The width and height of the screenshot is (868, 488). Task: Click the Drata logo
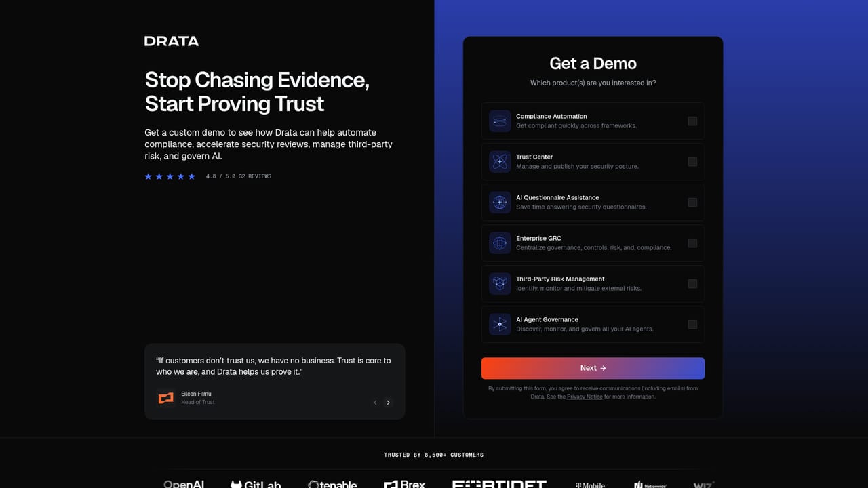[x=172, y=41]
